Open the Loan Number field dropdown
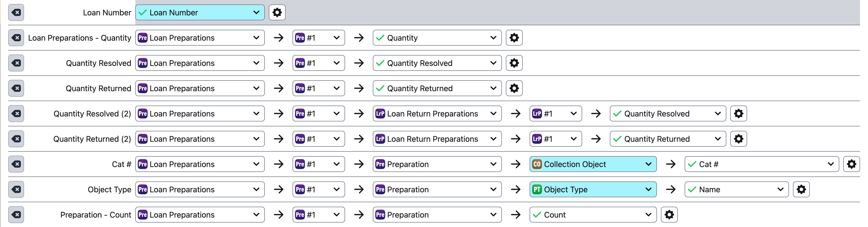The height and width of the screenshot is (227, 868). [x=200, y=12]
